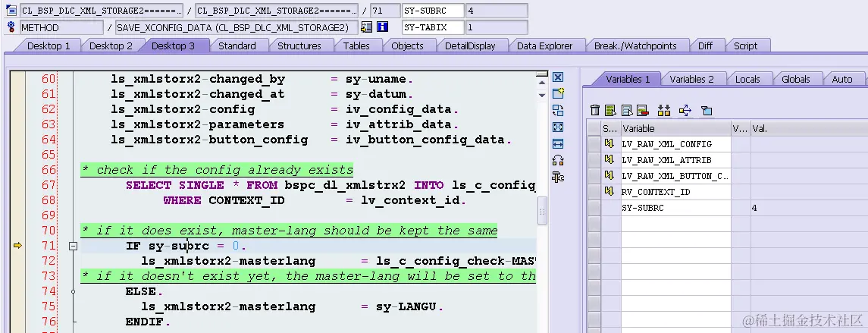This screenshot has width=868, height=333.
Task: Click the SY-TABIX field in header
Action: pos(433,27)
